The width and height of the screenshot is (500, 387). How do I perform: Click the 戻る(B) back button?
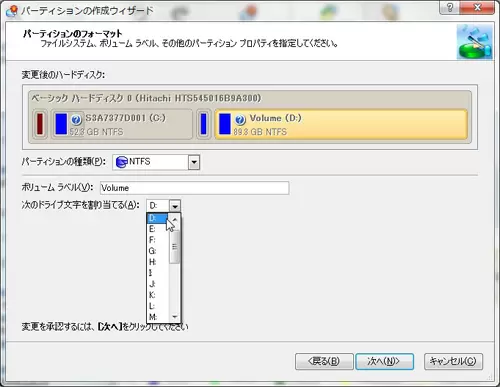(x=324, y=361)
